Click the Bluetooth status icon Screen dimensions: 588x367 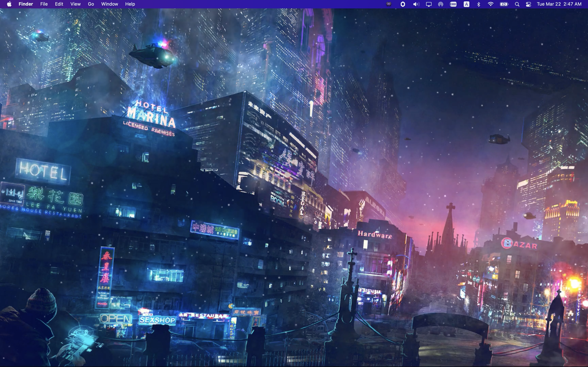(x=478, y=4)
